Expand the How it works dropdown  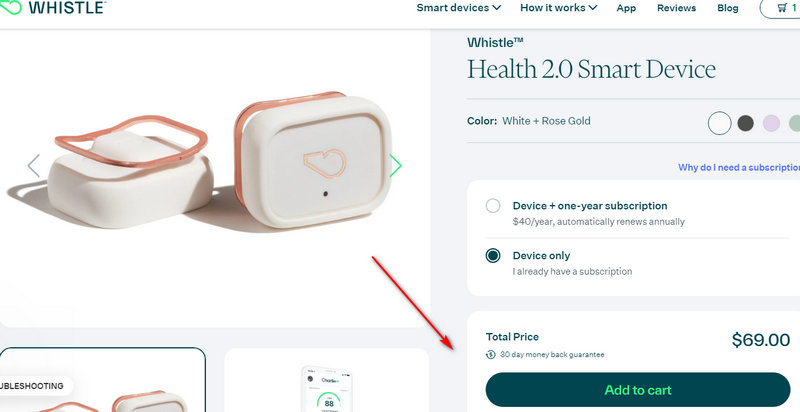tap(559, 8)
